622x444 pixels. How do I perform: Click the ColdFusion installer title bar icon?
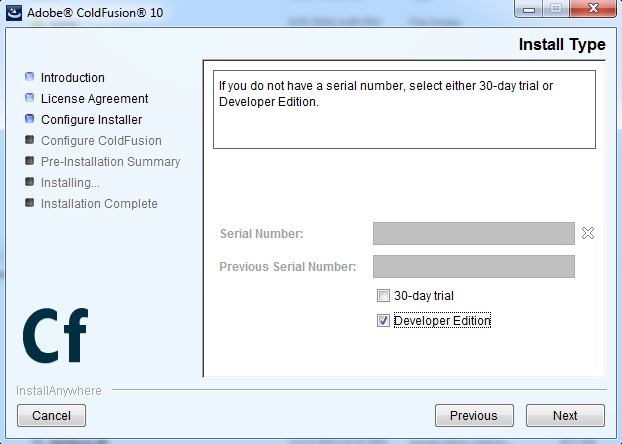coord(14,14)
